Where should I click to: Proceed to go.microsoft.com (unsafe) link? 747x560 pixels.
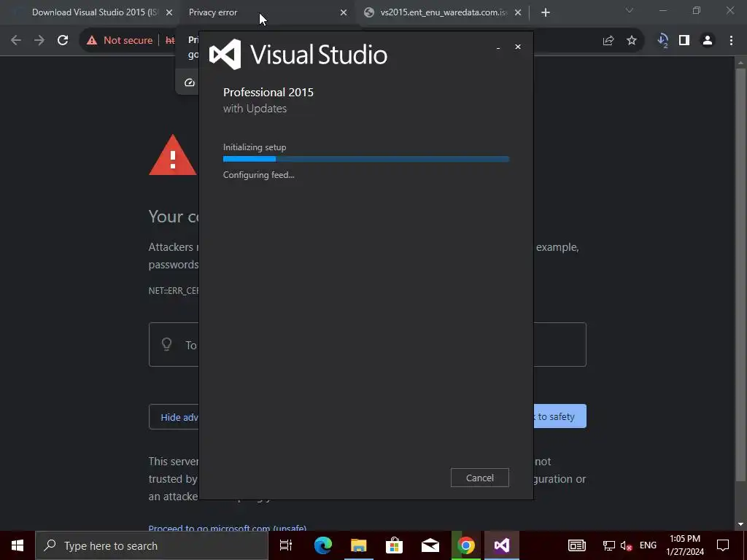(228, 527)
